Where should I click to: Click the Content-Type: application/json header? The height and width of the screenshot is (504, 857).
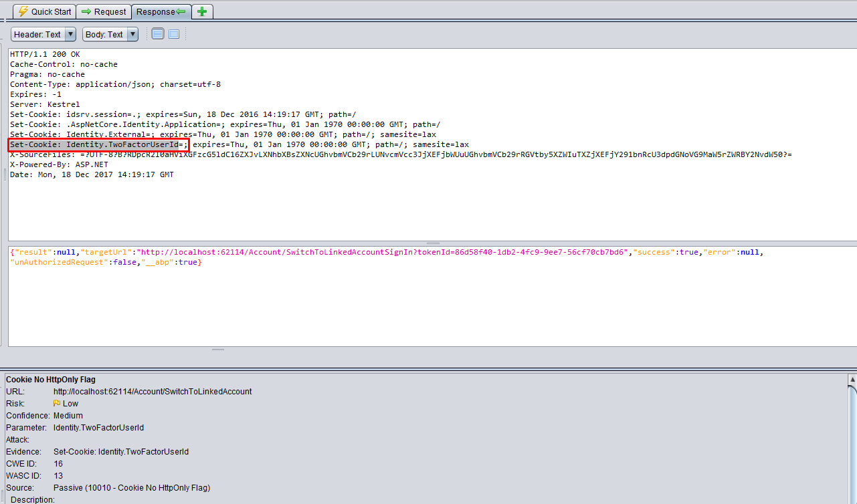tap(115, 84)
